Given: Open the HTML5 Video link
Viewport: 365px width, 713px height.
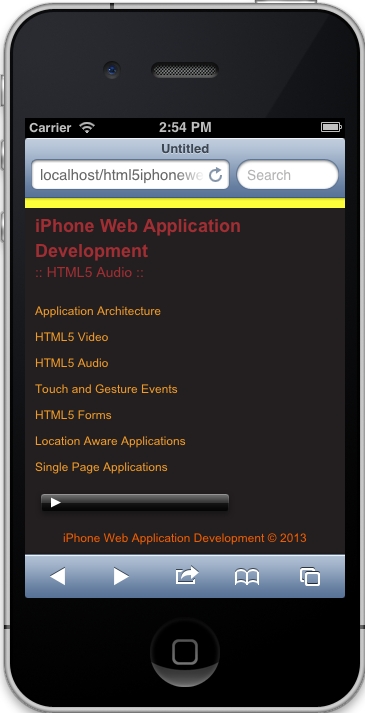Looking at the screenshot, I should (x=71, y=337).
